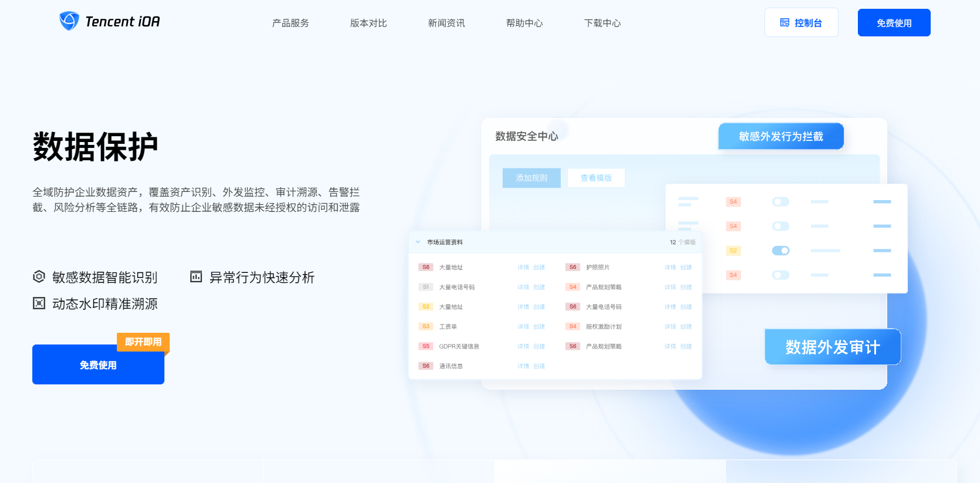Open 详情 for GDPR关键信息

click(x=523, y=346)
